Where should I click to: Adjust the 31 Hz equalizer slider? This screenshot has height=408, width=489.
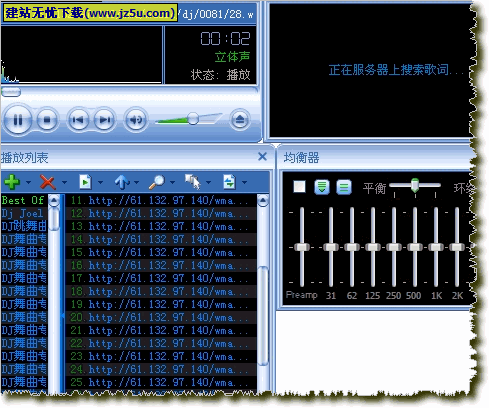point(331,247)
